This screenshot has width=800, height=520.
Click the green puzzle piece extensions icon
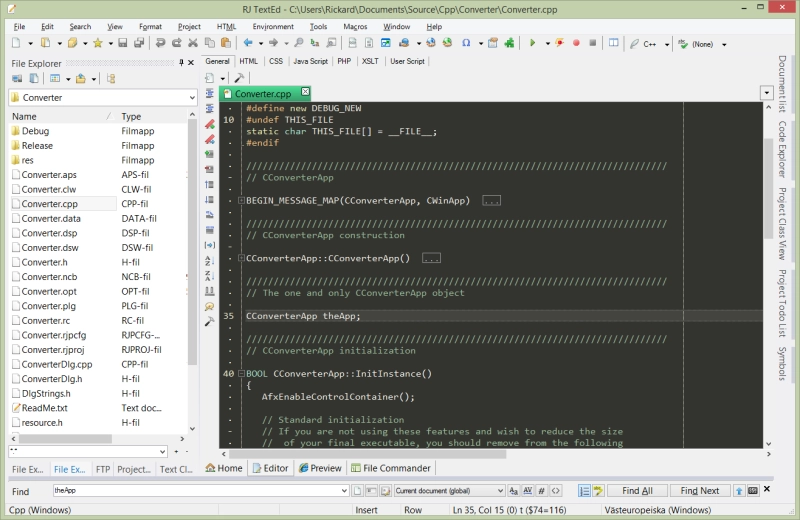coord(509,43)
